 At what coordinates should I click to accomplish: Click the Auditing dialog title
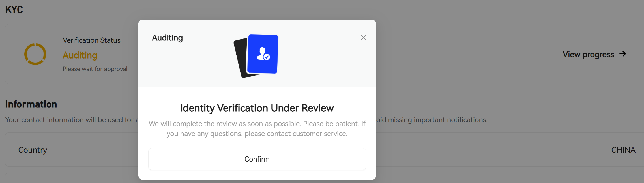pyautogui.click(x=167, y=38)
